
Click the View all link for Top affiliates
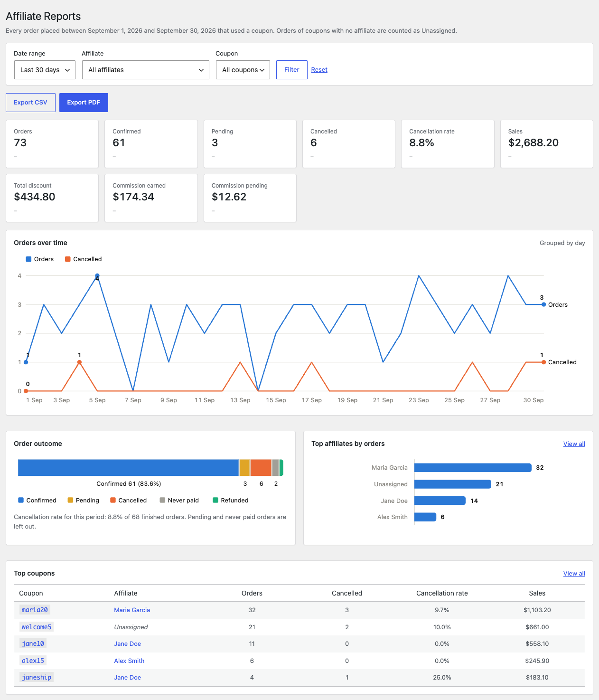point(574,444)
